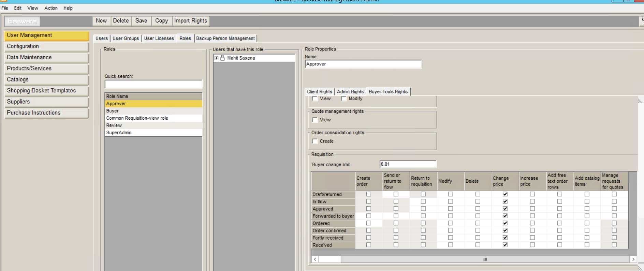Open the Help menu
The height and width of the screenshot is (271, 644).
68,8
